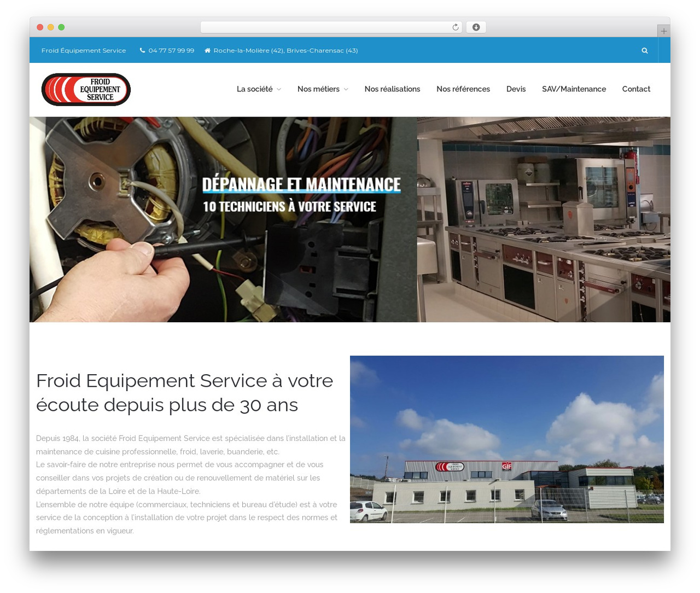Click the paragraph line starting Le savoir-faire
This screenshot has height=593, width=700.
180,478
